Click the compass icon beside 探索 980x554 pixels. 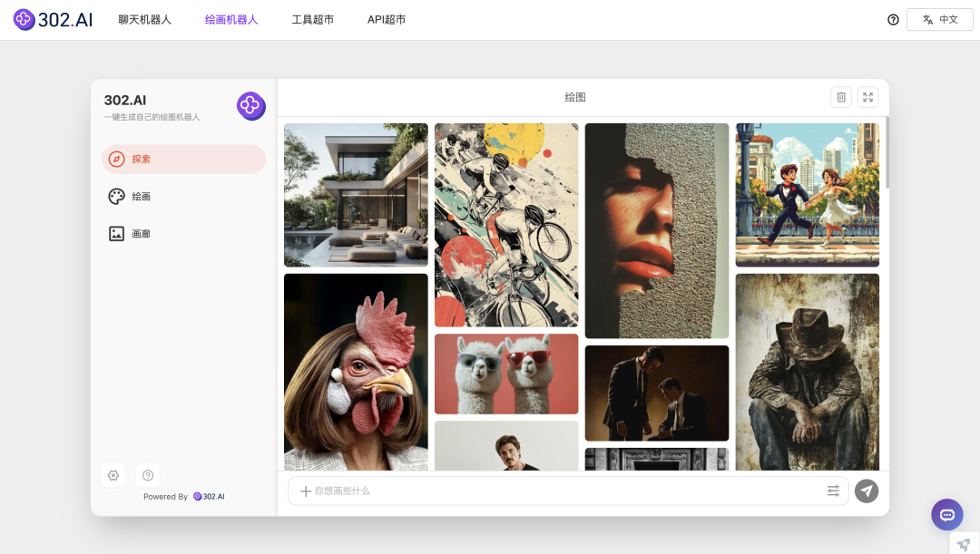click(116, 159)
